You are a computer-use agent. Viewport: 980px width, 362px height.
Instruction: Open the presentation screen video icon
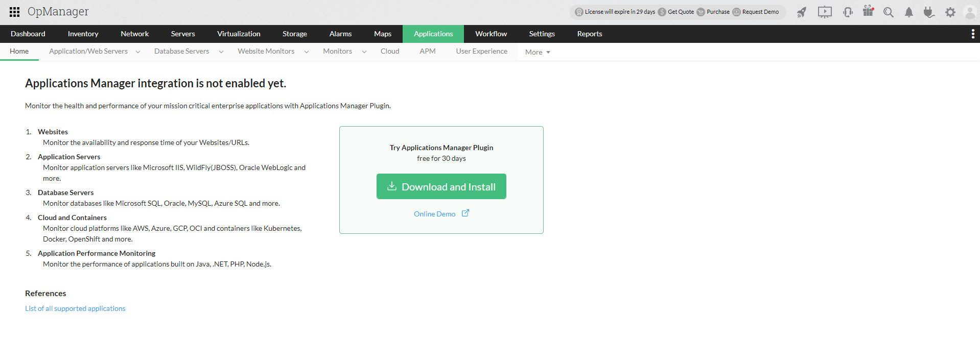point(825,12)
